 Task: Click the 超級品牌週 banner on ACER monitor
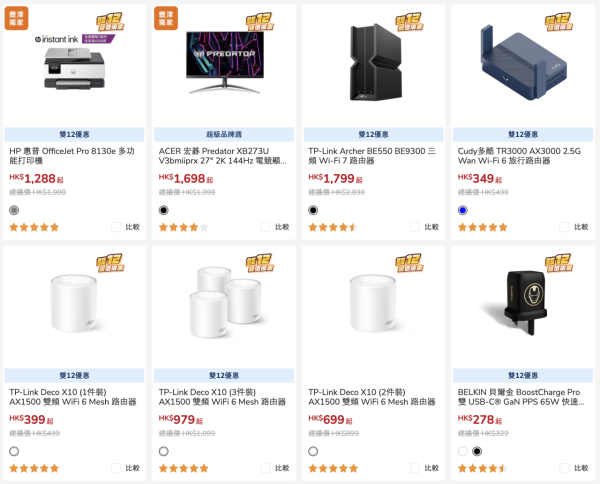pyautogui.click(x=224, y=134)
